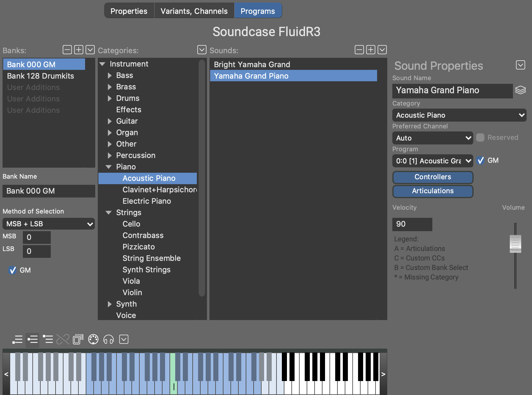Remove selected sound with the minus icon

359,50
